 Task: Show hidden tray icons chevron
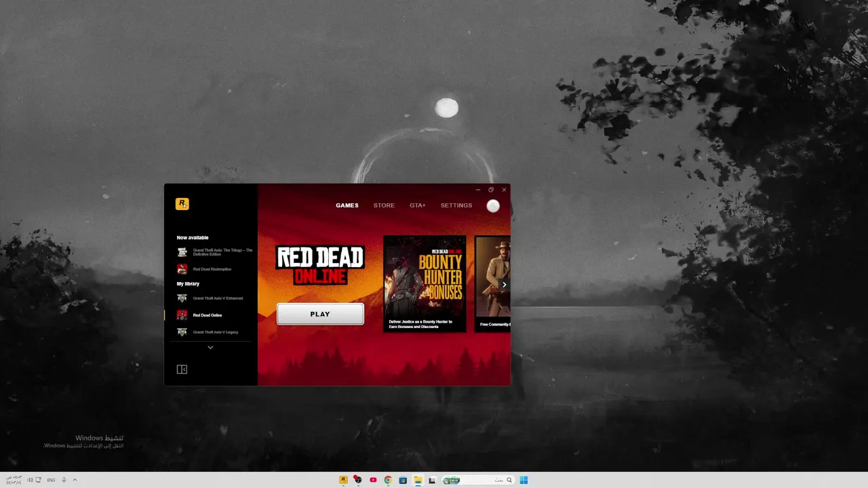tap(75, 480)
